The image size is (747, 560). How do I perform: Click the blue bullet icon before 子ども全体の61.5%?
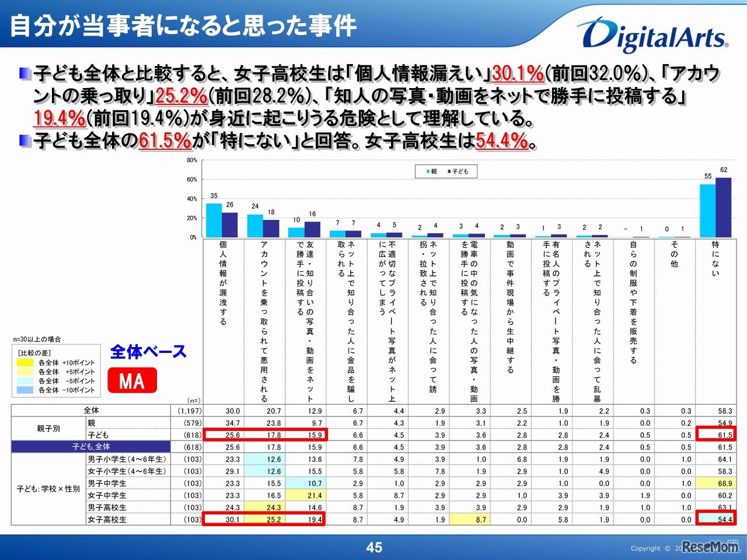[23, 139]
